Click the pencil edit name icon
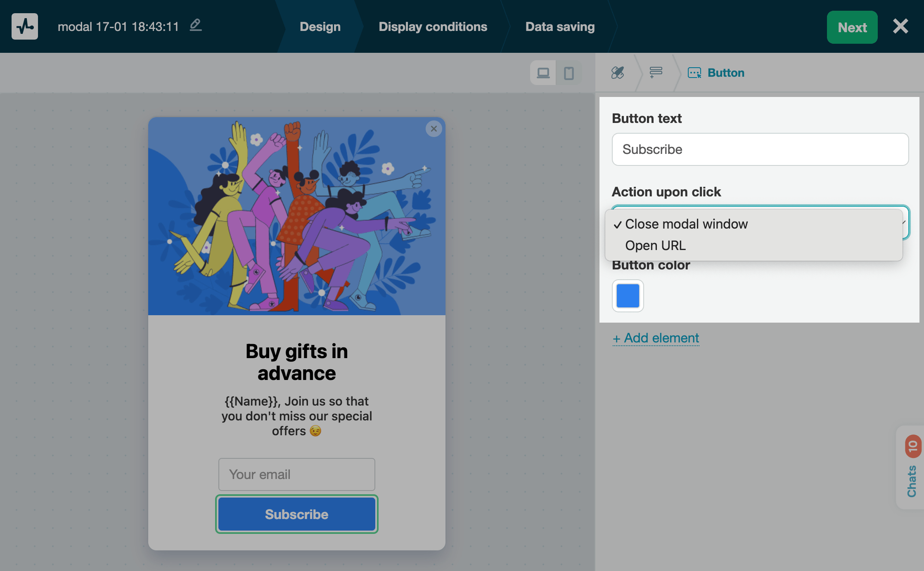The height and width of the screenshot is (571, 924). (x=195, y=25)
